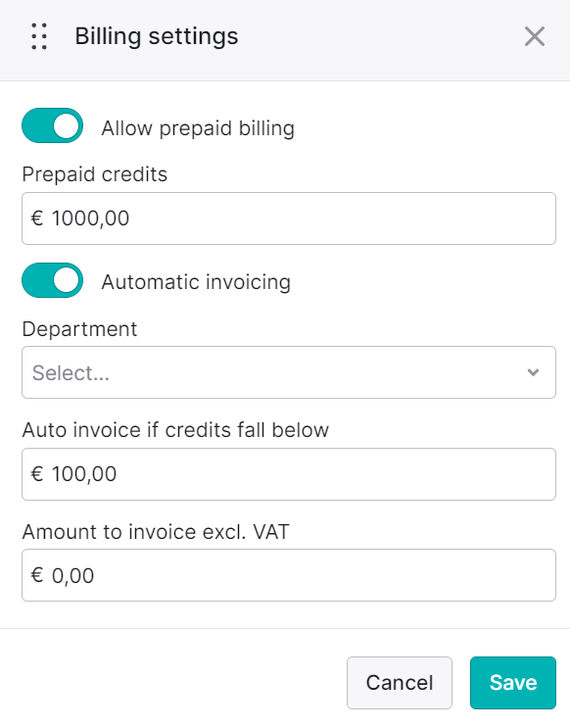Click the Automatic invoicing label text
The height and width of the screenshot is (728, 570).
[x=196, y=282]
